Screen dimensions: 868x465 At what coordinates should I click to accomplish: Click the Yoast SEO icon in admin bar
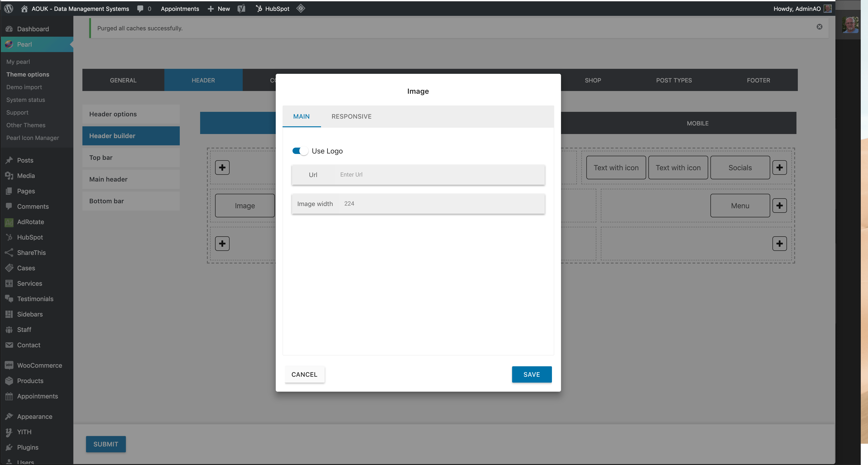coord(241,9)
